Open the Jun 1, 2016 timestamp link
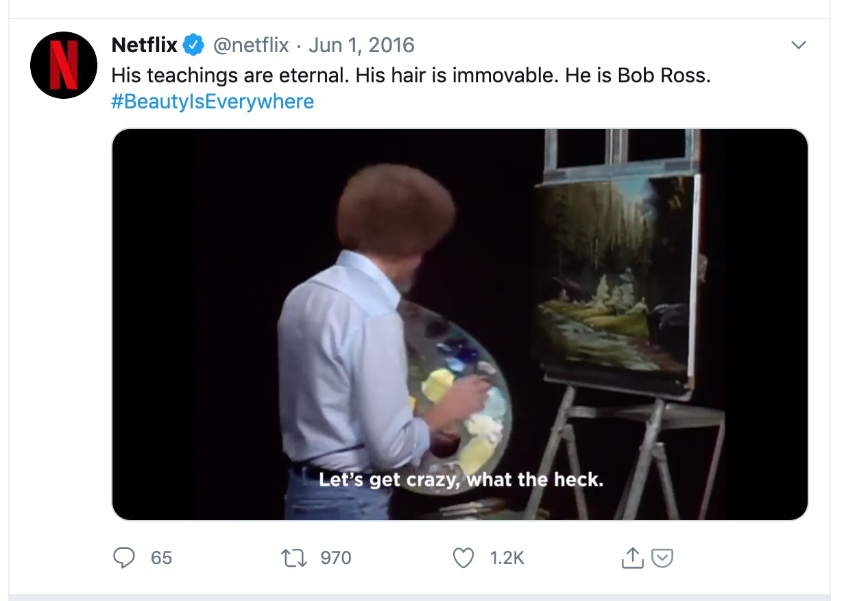 coord(361,45)
